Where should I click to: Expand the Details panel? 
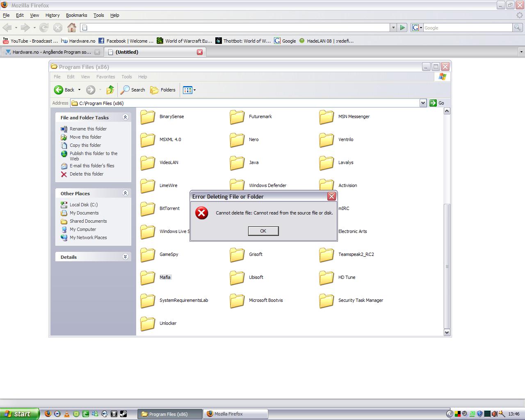(x=126, y=257)
